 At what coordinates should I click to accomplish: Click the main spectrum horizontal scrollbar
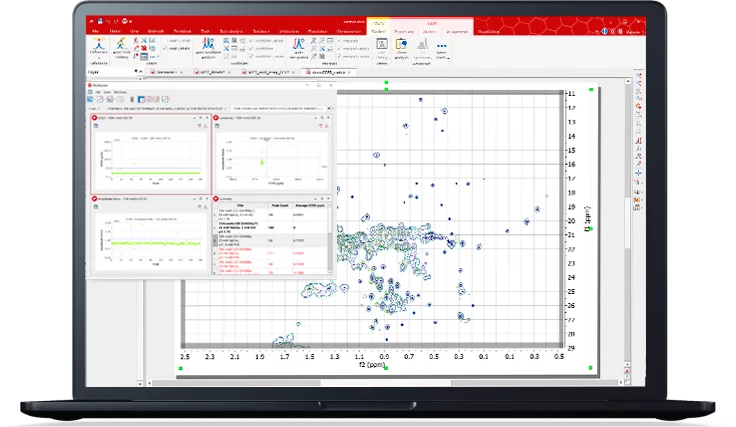(385, 383)
